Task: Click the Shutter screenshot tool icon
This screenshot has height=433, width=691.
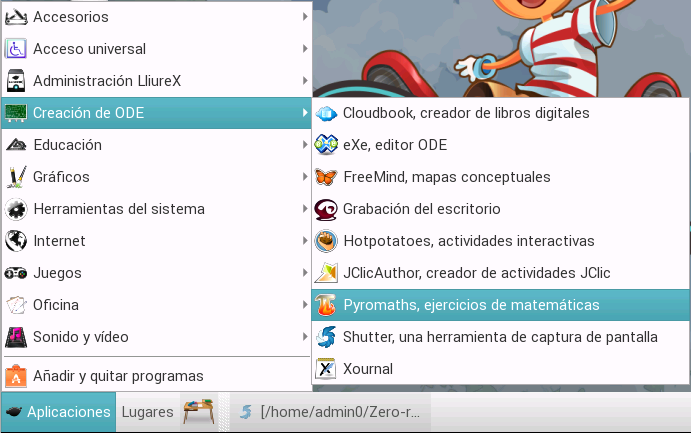Action: [326, 337]
